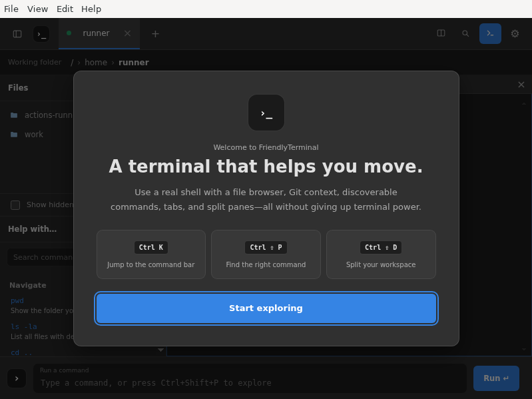Click the blue terminal prompt button
Viewport: 532px width, 399px height.
coord(490,33)
